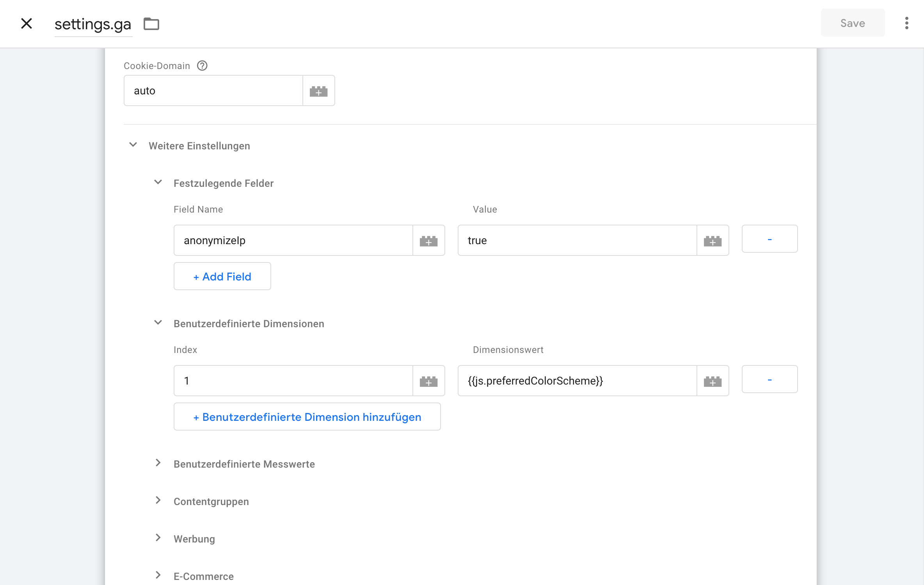Screen dimensions: 924x585
Task: Close the settings.ga variable editor
Action: [27, 23]
